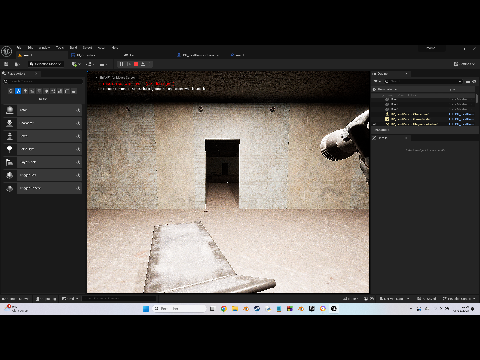The height and width of the screenshot is (360, 480).
Task: Open Settings dropdown at toolbar right
Action: point(465,64)
